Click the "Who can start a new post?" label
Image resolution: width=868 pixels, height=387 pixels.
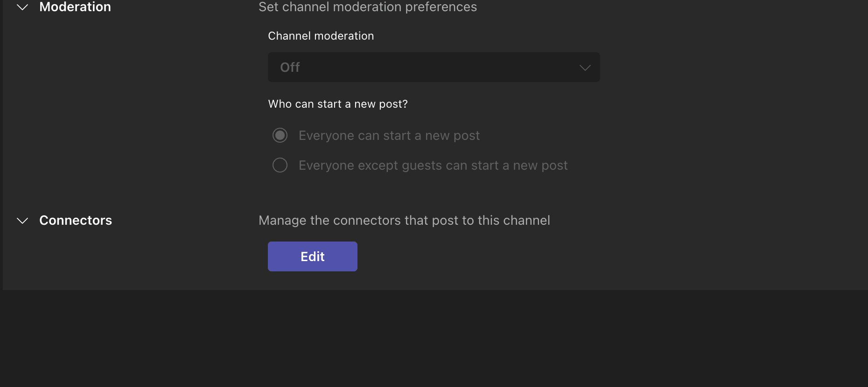338,104
